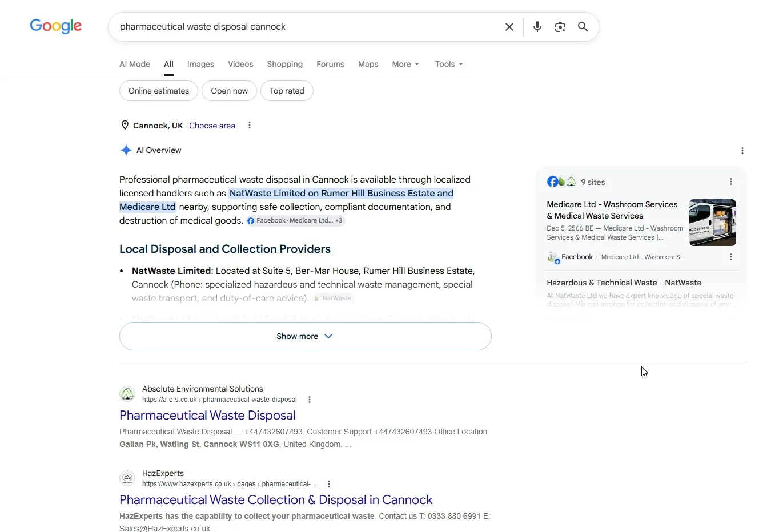Open three-dot menu for HazExperts result
Screen dimensions: 779x532
click(329, 484)
